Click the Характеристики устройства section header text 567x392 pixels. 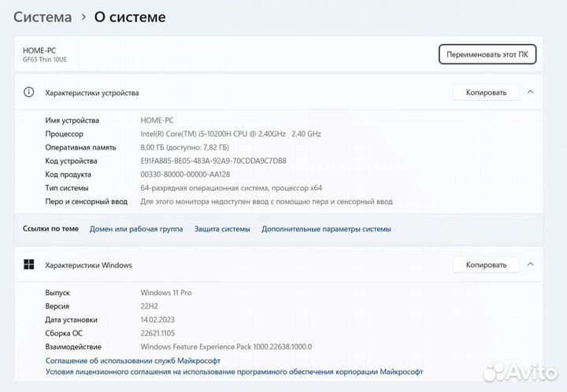pos(91,93)
